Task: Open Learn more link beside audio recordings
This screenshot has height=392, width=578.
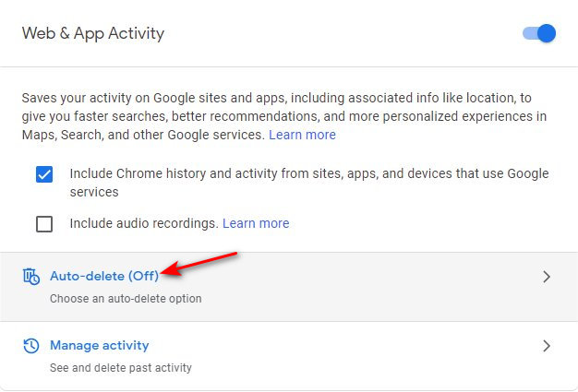Action: point(256,223)
